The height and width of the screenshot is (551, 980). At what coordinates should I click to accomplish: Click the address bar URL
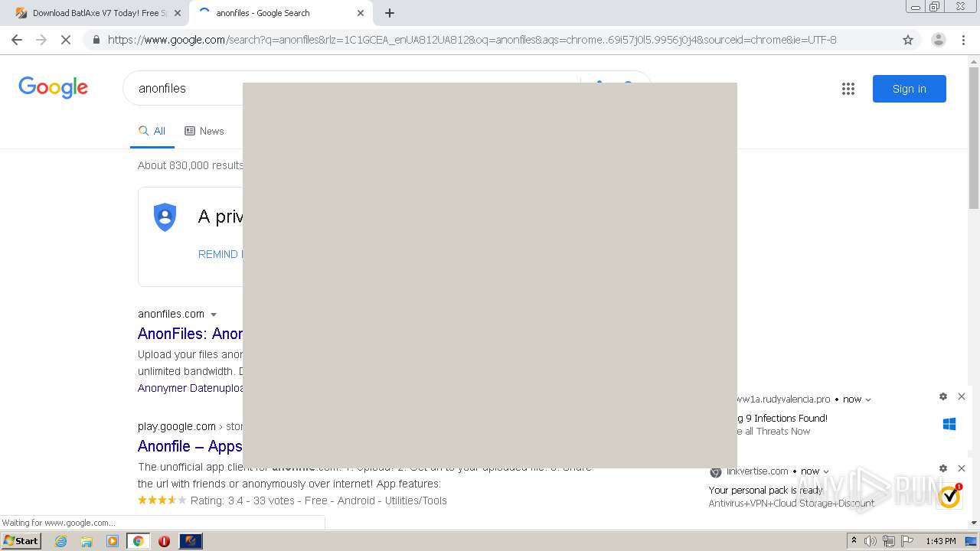click(472, 40)
